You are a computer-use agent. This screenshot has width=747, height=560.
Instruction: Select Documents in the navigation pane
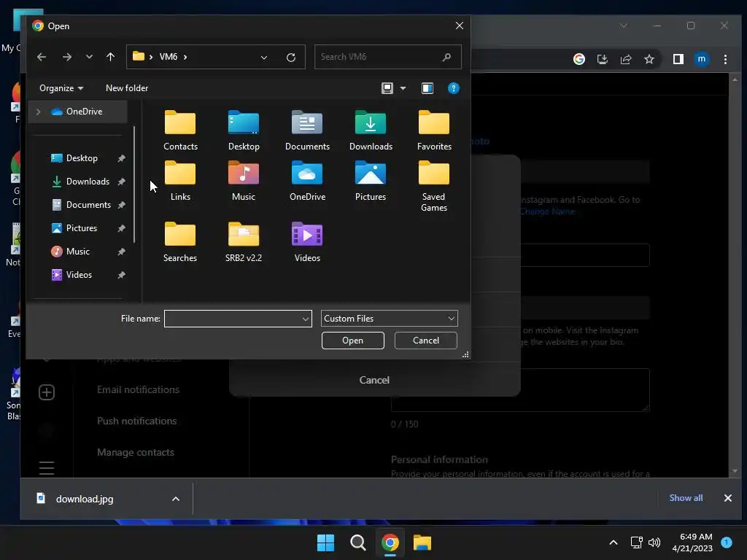click(88, 205)
